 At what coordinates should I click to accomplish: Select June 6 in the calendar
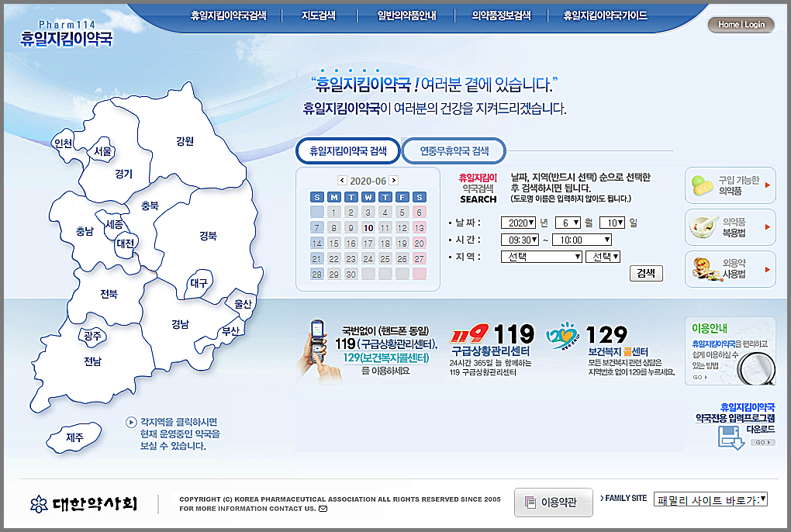tap(420, 212)
